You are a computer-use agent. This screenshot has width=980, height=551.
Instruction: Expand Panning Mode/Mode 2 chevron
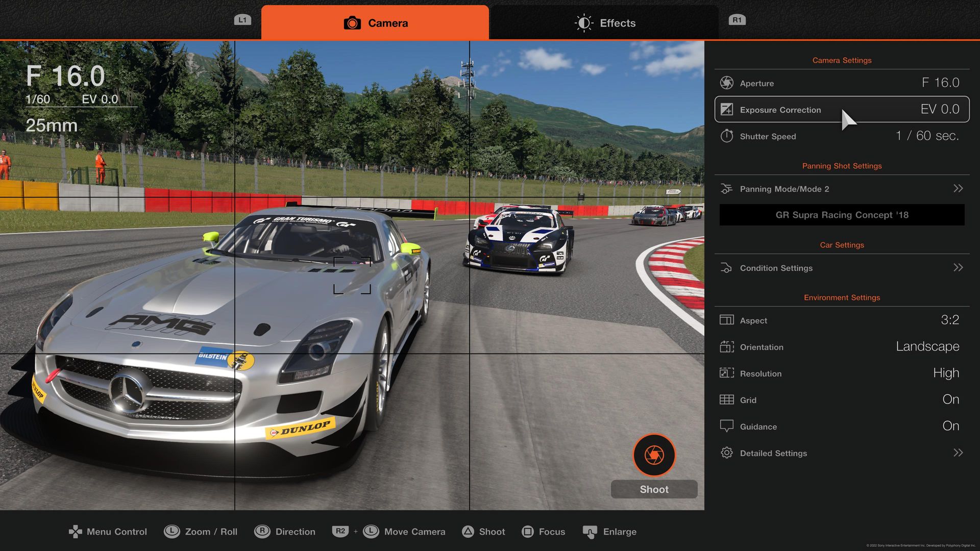click(958, 188)
